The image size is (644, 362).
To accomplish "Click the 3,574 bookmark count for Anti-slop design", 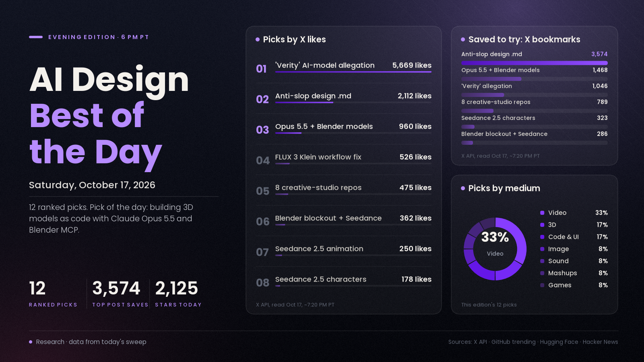I will point(599,54).
